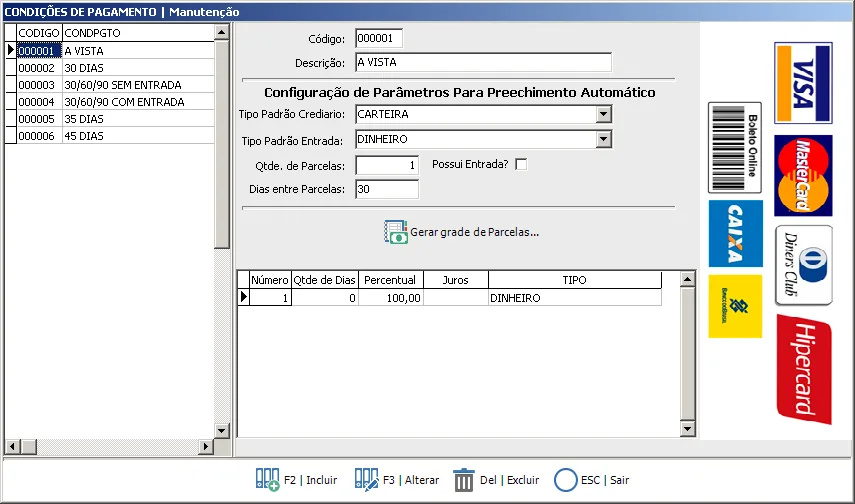Click the Qtde de Dias cell showing 0
The height and width of the screenshot is (504, 855).
324,298
